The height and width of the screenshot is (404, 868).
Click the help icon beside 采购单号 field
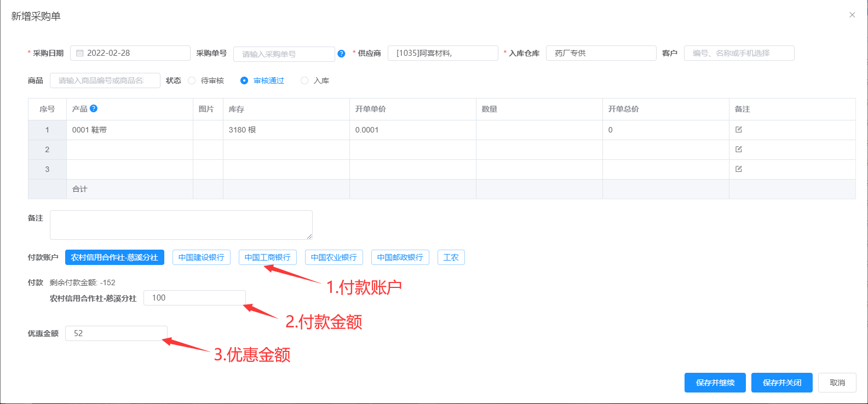341,54
